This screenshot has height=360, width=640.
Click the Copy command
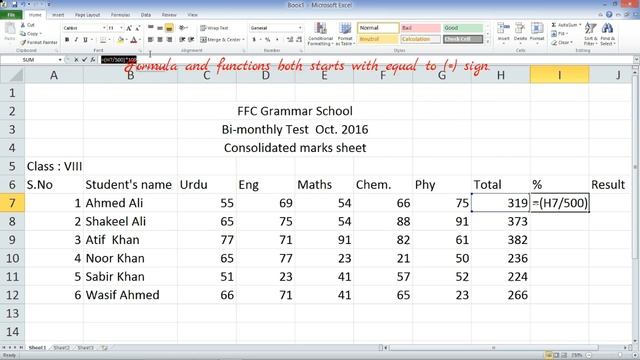coord(31,33)
